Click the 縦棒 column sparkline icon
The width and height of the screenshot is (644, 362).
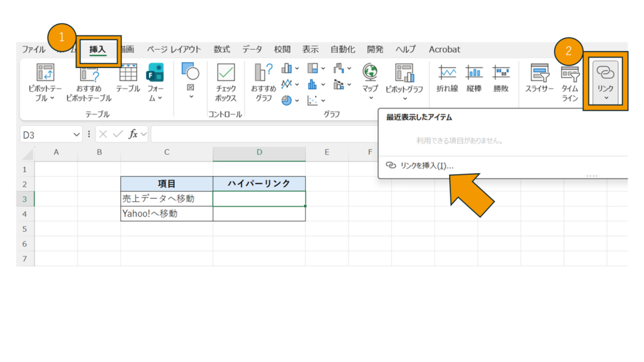coord(474,74)
